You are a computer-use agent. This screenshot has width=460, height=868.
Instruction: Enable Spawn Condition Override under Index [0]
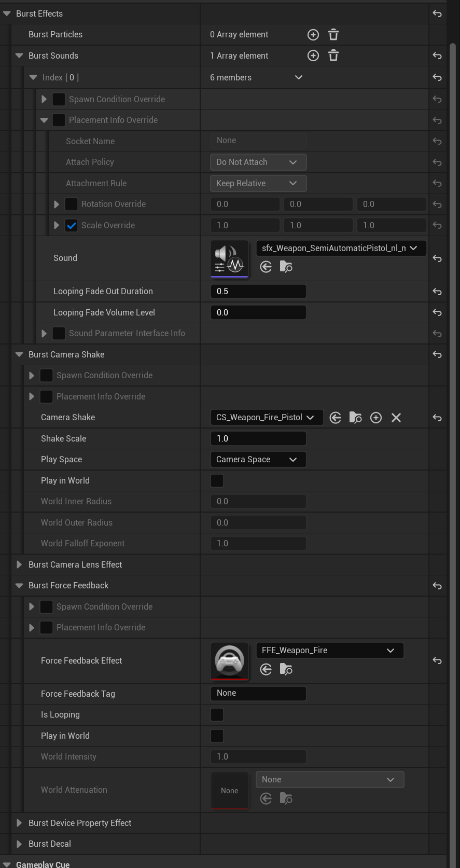coord(59,99)
